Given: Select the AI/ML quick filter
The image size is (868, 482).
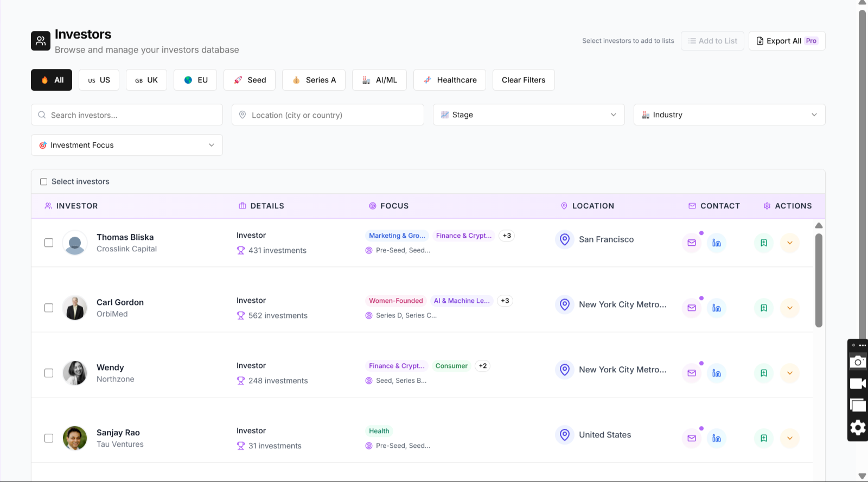Looking at the screenshot, I should tap(379, 80).
